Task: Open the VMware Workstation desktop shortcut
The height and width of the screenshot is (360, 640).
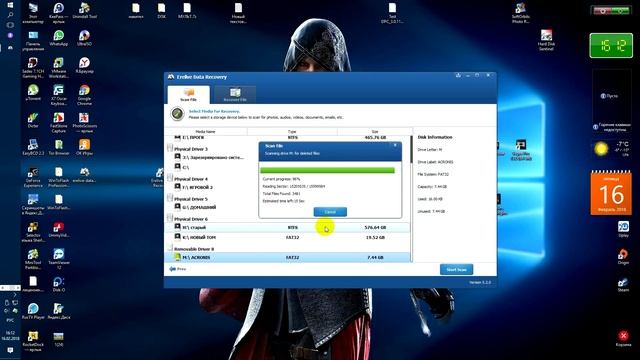Action: tap(59, 67)
